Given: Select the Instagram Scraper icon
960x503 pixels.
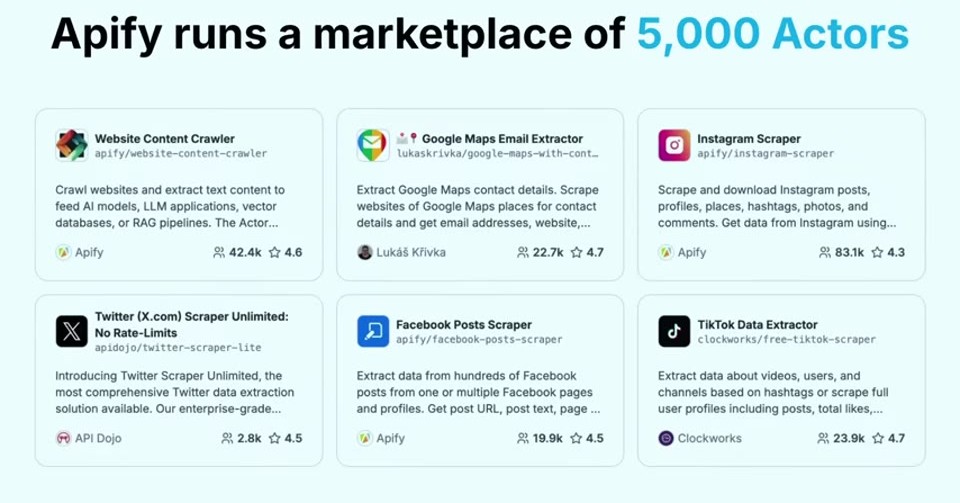Looking at the screenshot, I should coord(673,146).
